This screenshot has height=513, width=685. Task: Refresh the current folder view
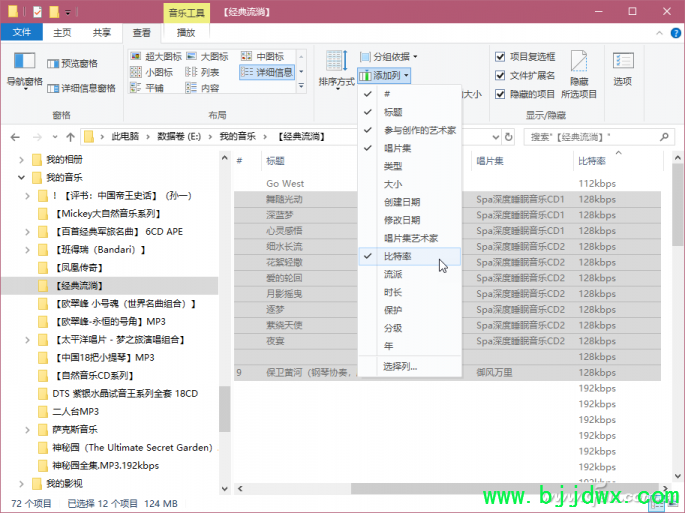[509, 137]
